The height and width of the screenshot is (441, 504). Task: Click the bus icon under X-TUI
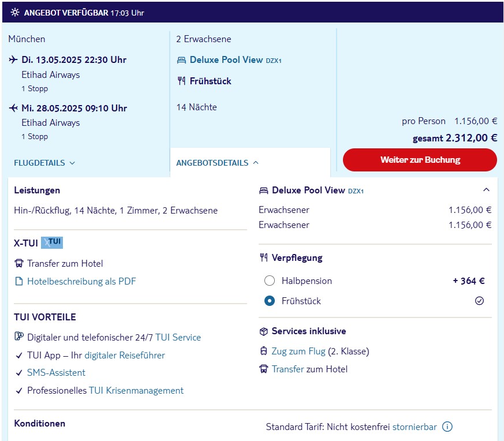pos(19,264)
